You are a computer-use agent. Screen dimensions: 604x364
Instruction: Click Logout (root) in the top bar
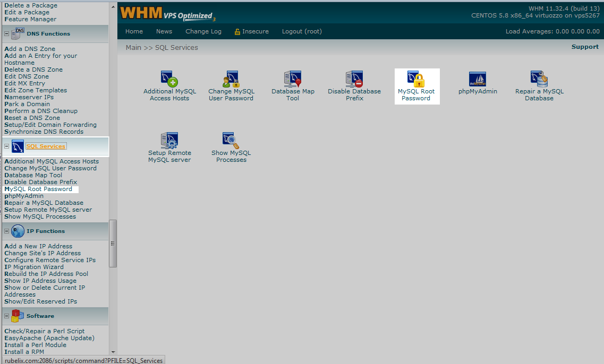(302, 31)
